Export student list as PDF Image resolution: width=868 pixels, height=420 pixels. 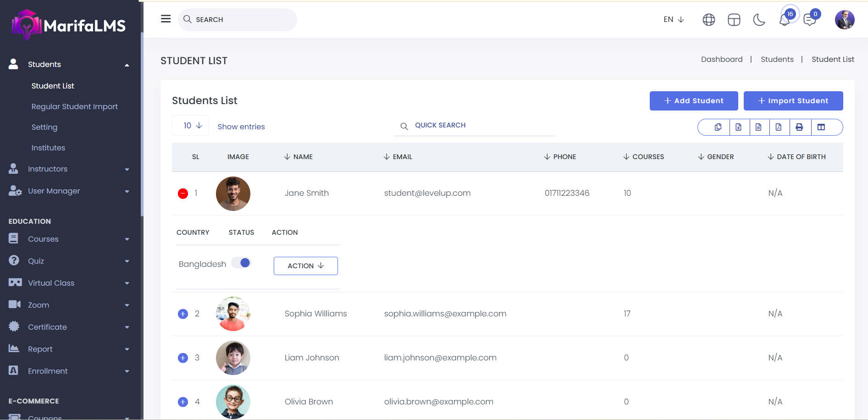[x=779, y=127]
